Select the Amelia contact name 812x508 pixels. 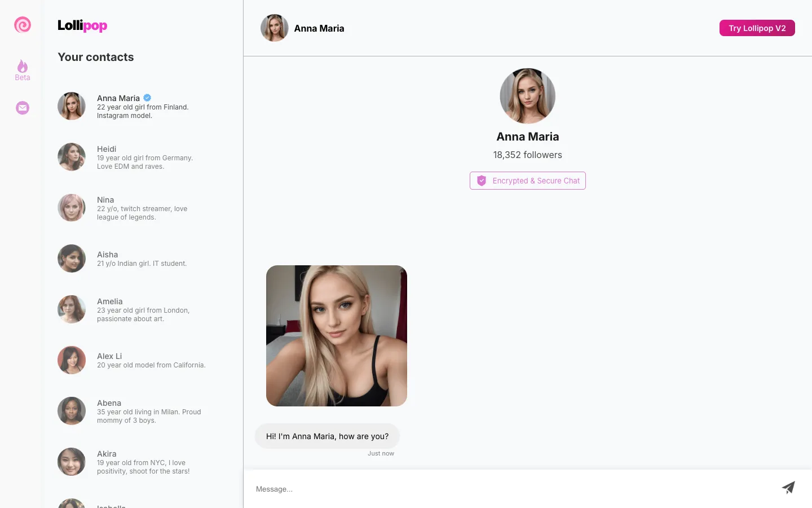(x=110, y=301)
